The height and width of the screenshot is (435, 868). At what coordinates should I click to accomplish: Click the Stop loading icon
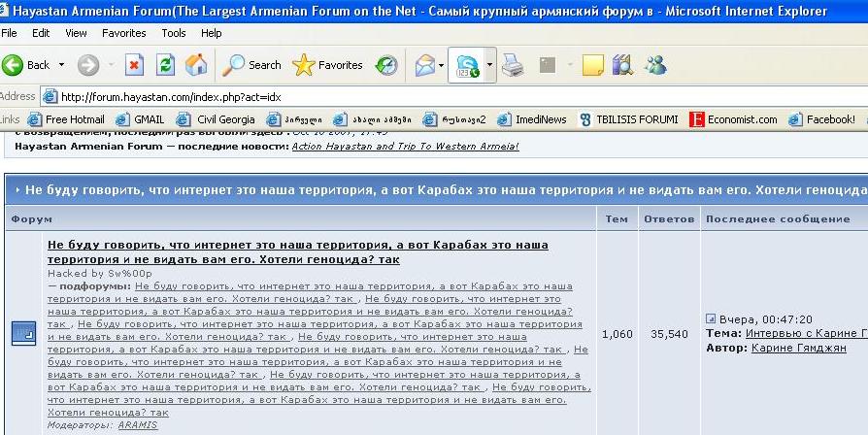(x=134, y=65)
